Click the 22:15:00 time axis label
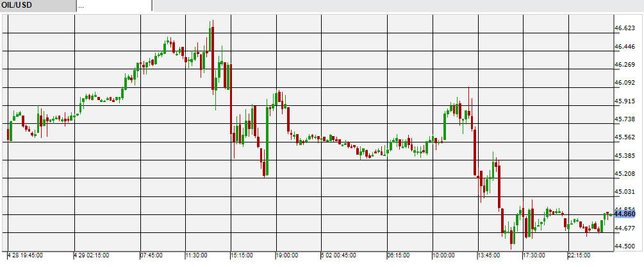Viewport: 644px width, 267px height. pyautogui.click(x=581, y=255)
